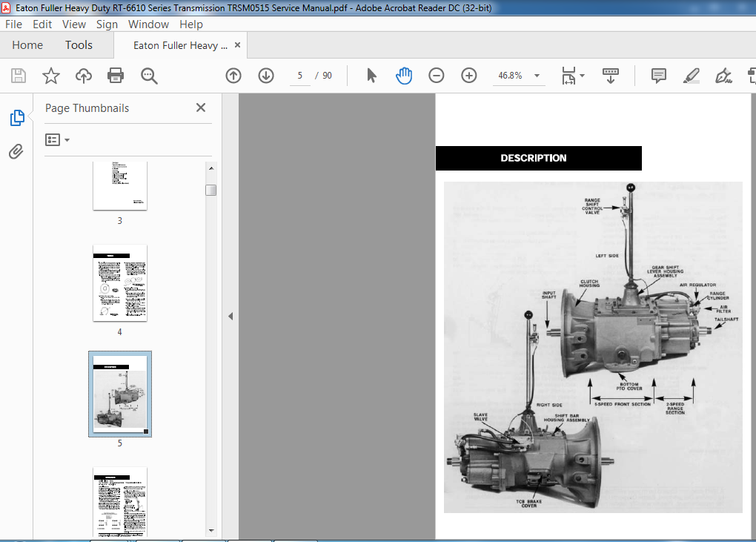Click the Save file icon
Image resolution: width=756 pixels, height=542 pixels.
pyautogui.click(x=19, y=76)
